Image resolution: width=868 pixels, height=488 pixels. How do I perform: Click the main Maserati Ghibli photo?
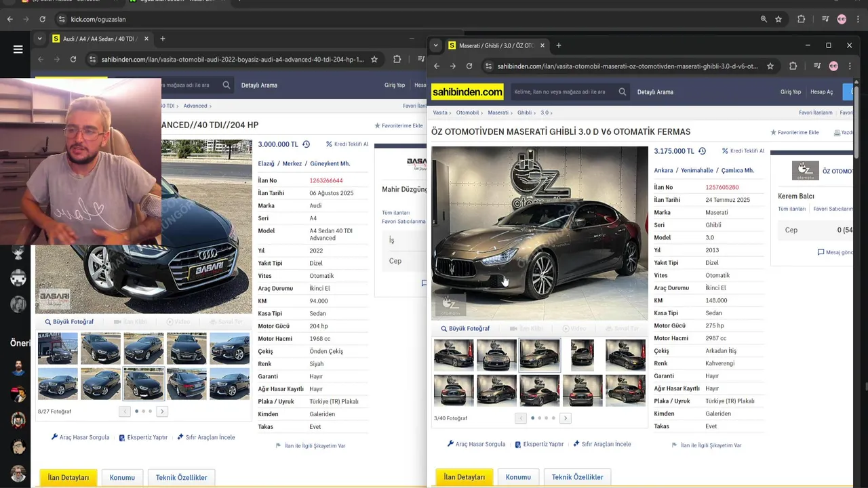[x=540, y=232]
